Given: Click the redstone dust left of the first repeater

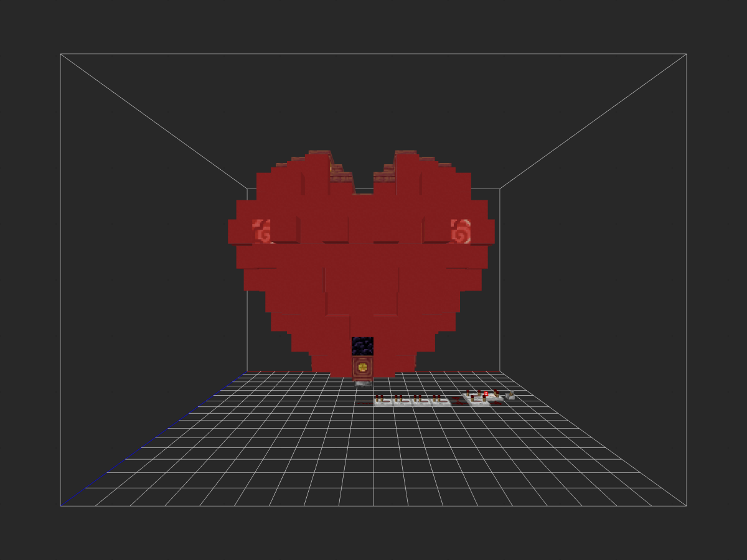Looking at the screenshot, I should [x=365, y=403].
